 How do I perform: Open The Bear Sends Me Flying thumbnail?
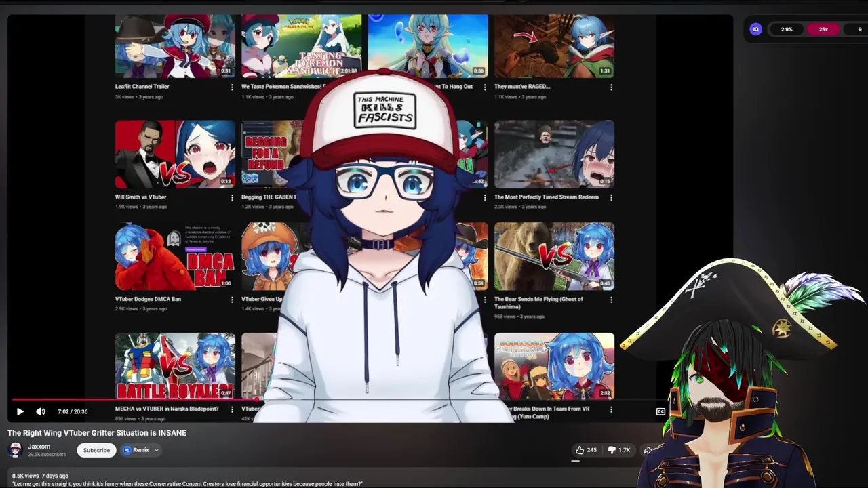pyautogui.click(x=554, y=256)
